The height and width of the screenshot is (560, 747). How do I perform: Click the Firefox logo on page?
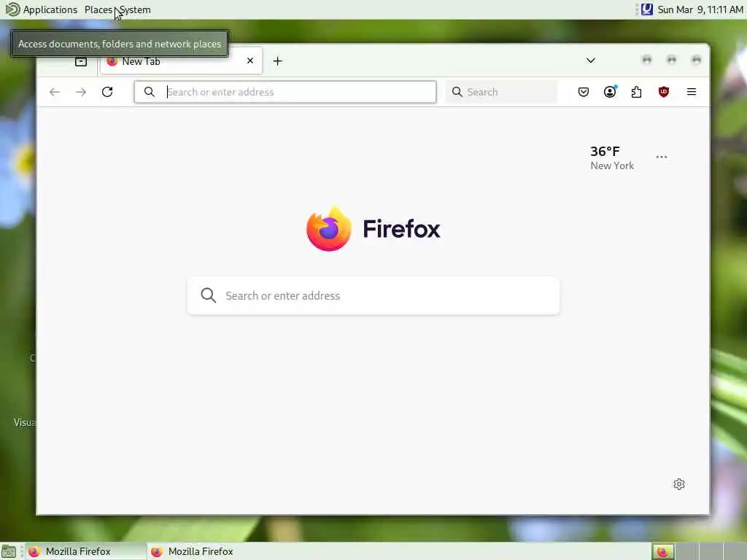pos(373,228)
